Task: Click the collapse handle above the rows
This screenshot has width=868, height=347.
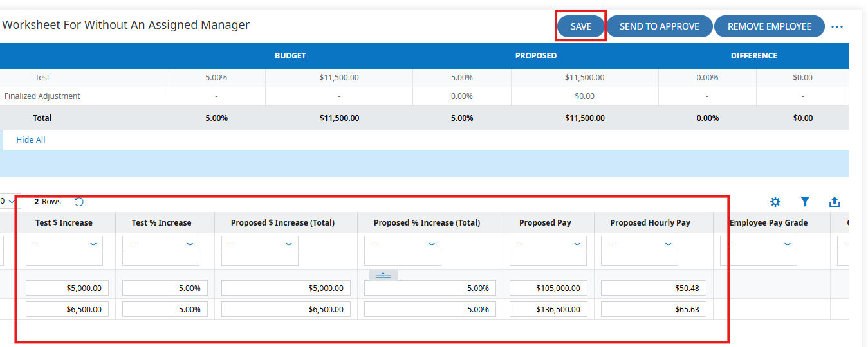Action: [383, 276]
